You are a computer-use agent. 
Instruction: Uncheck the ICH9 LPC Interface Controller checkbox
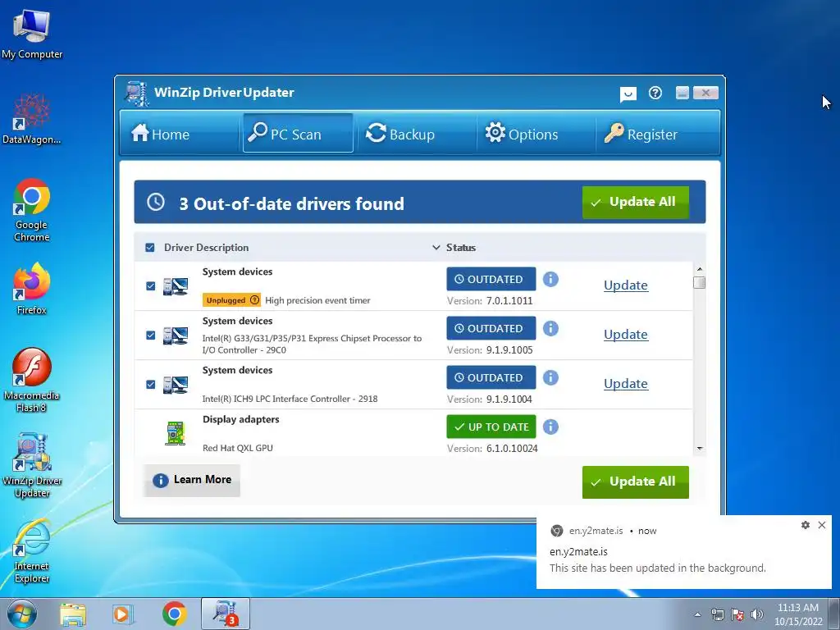tap(151, 385)
